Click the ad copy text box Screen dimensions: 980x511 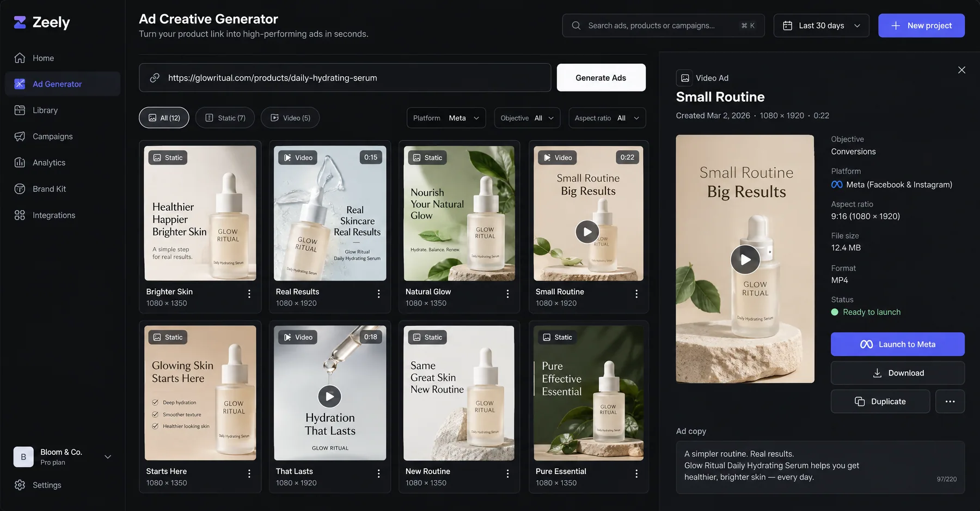[x=820, y=467]
